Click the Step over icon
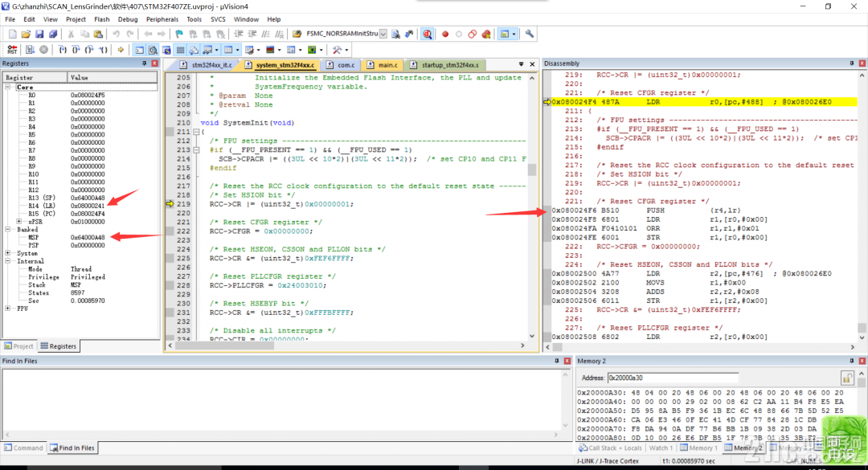Image resolution: width=868 pixels, height=470 pixels. pyautogui.click(x=76, y=50)
